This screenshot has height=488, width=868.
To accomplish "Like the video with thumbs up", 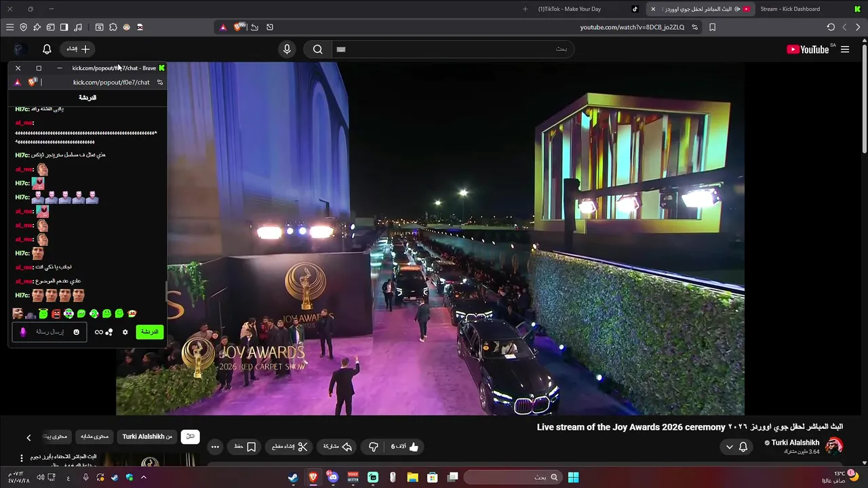I will click(x=405, y=447).
